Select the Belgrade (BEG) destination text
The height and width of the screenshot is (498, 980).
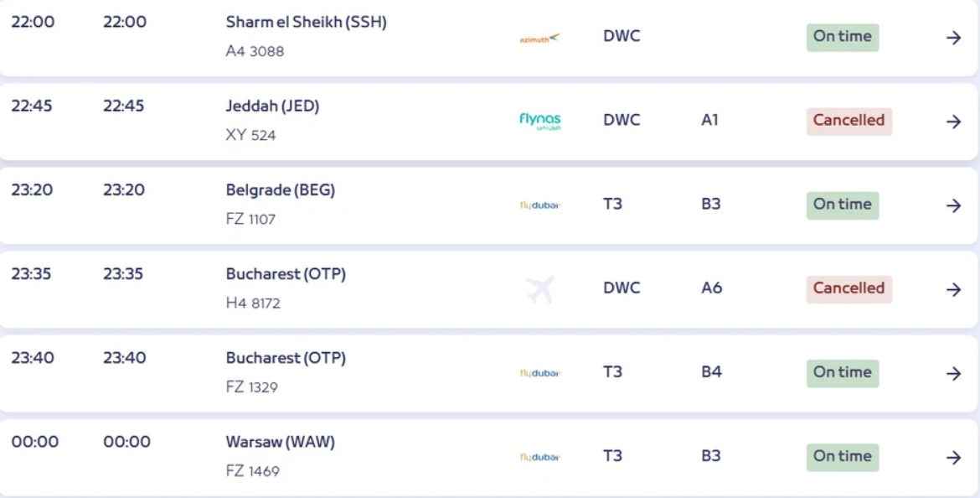pos(280,190)
